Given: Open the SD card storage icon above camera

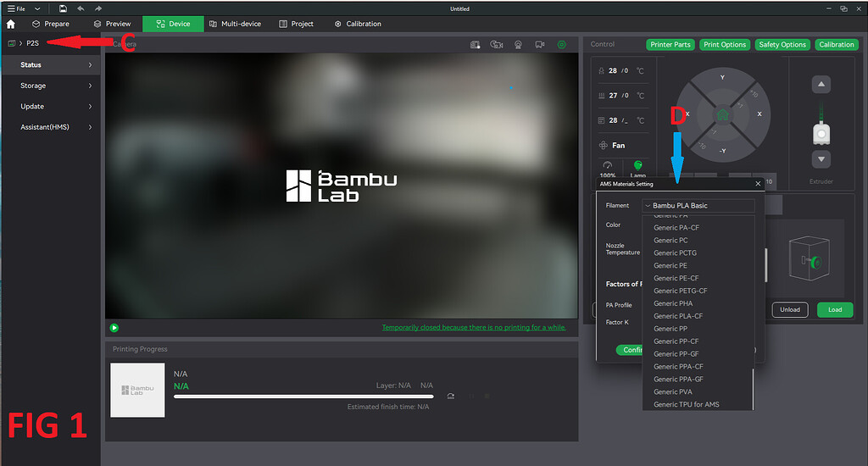Looking at the screenshot, I should 475,44.
